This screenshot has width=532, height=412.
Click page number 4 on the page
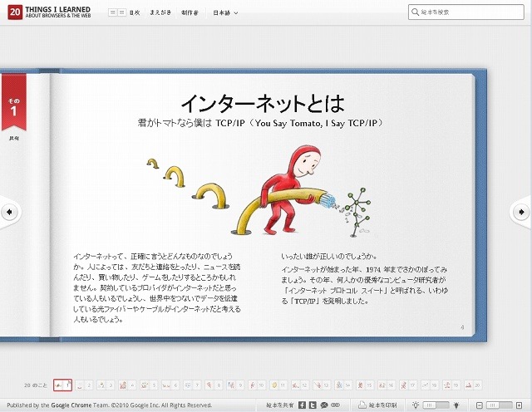[x=462, y=327]
